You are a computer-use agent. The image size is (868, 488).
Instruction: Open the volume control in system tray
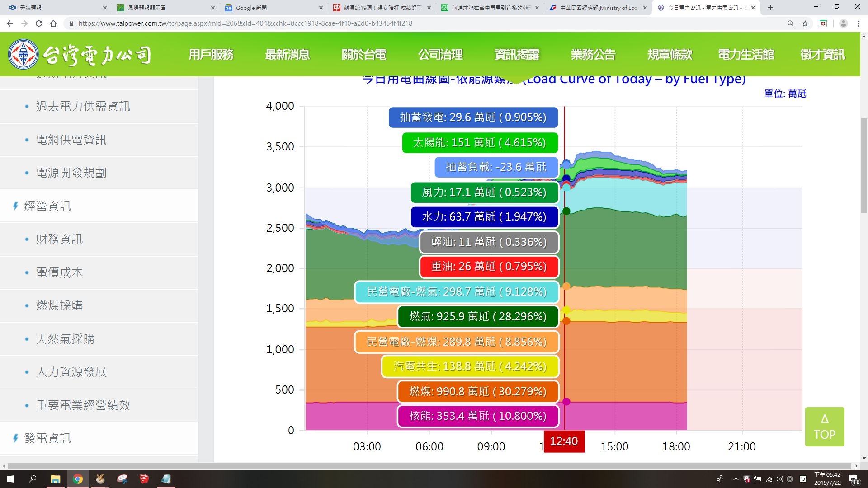[x=779, y=479]
